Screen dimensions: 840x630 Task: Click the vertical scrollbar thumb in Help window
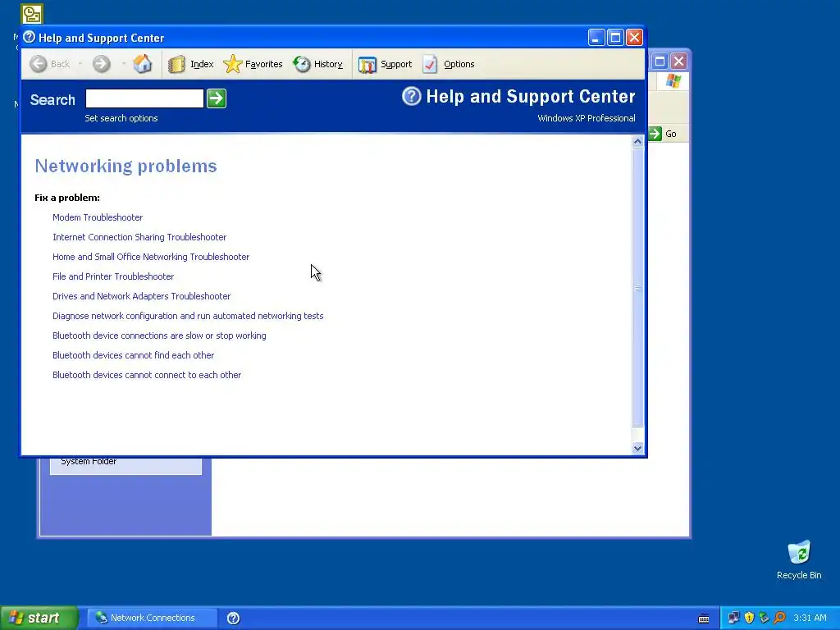point(637,287)
